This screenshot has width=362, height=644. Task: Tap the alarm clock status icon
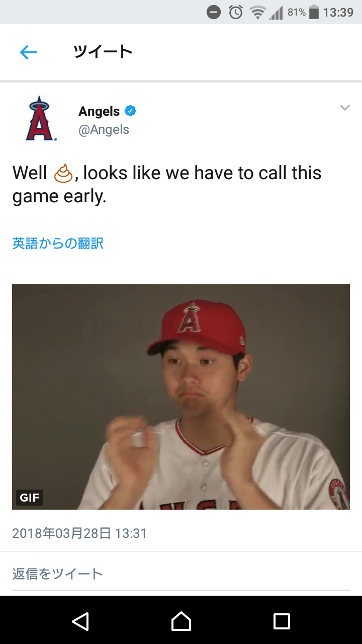click(236, 12)
